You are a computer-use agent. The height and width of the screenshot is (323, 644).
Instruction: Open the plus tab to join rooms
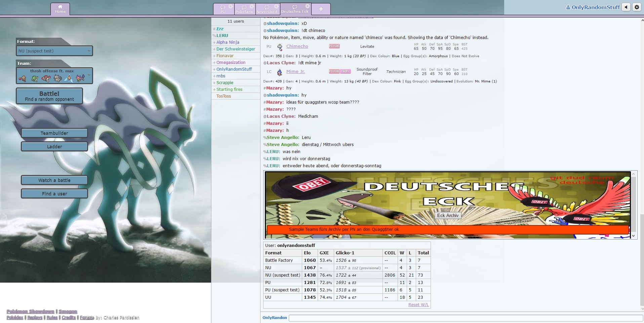click(321, 9)
